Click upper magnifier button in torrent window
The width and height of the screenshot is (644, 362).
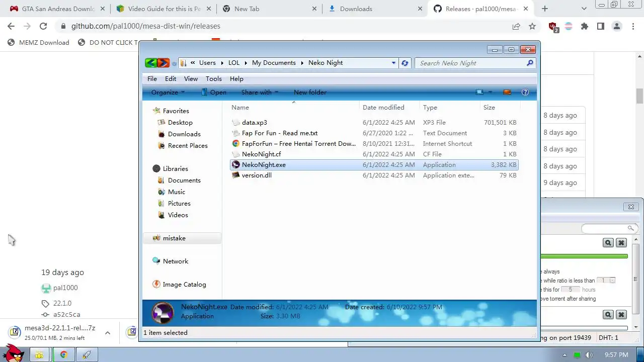608,242
